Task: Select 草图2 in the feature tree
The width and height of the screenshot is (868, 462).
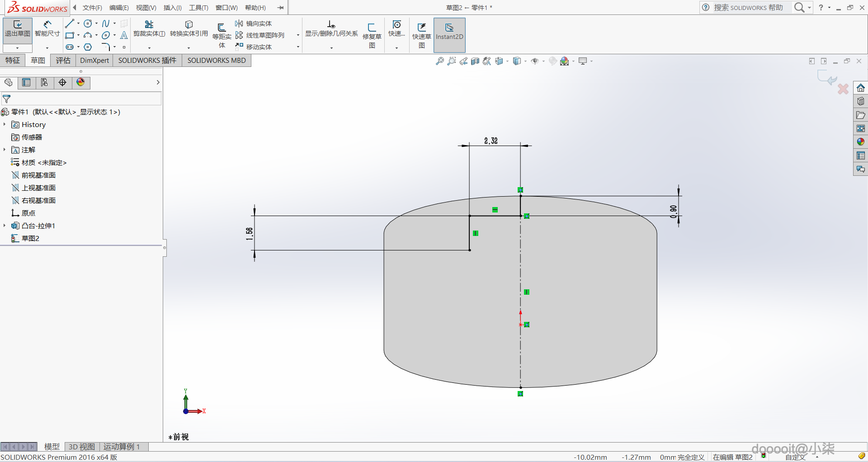Action: (30, 238)
